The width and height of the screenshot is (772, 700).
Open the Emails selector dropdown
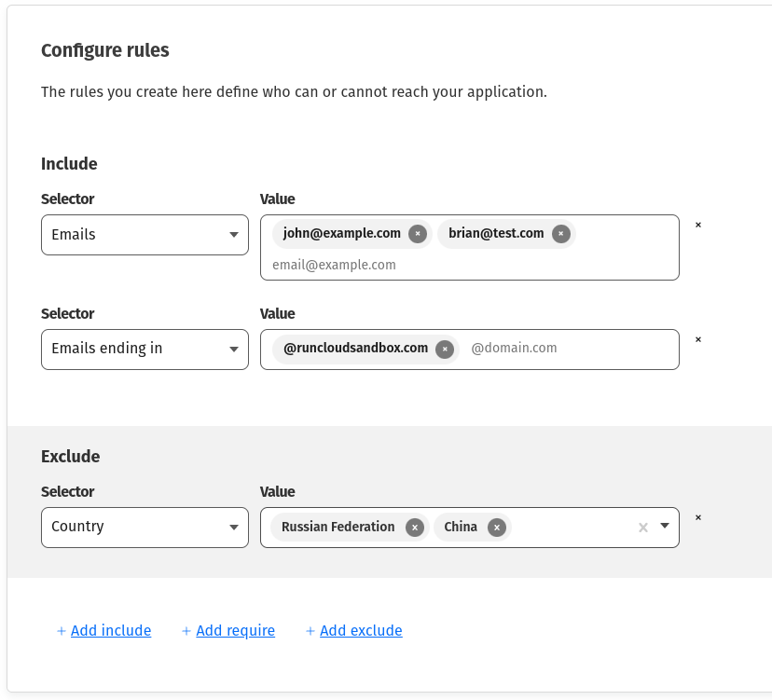pos(145,235)
